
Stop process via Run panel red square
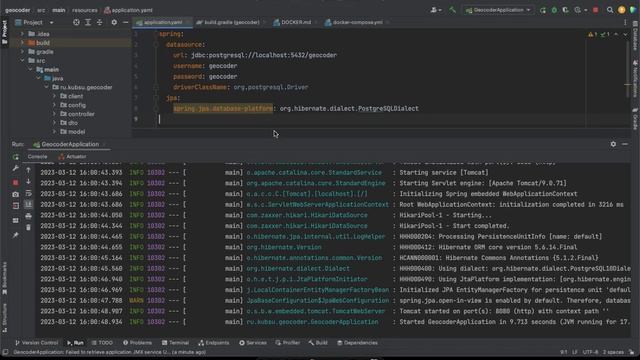click(16, 182)
